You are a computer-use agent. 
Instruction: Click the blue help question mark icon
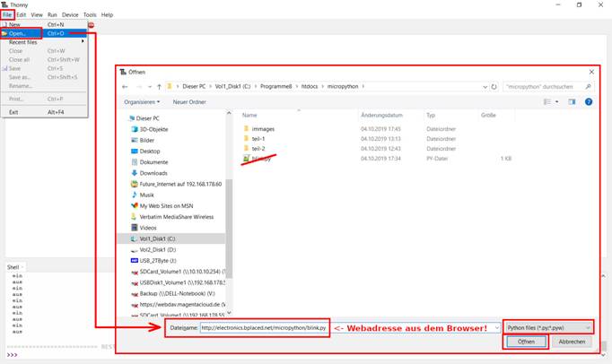(x=588, y=101)
